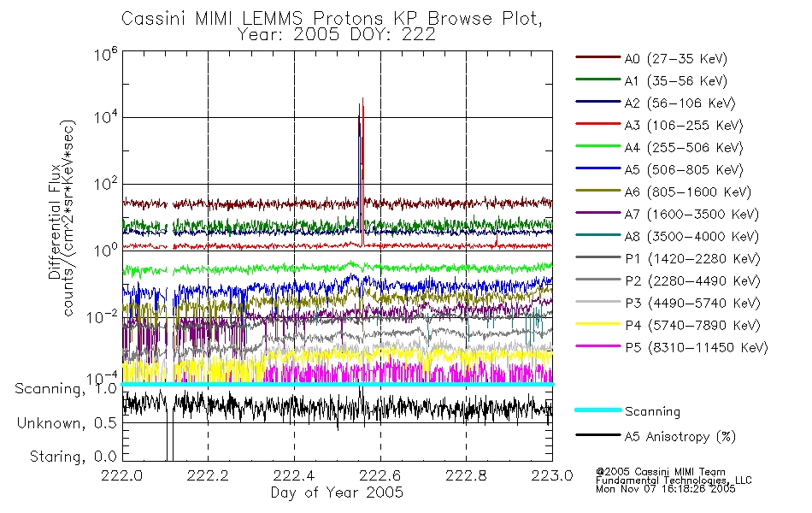The image size is (812, 513).
Task: Click the P1 (1420-2280 KeV) legend label
Action: (x=692, y=258)
